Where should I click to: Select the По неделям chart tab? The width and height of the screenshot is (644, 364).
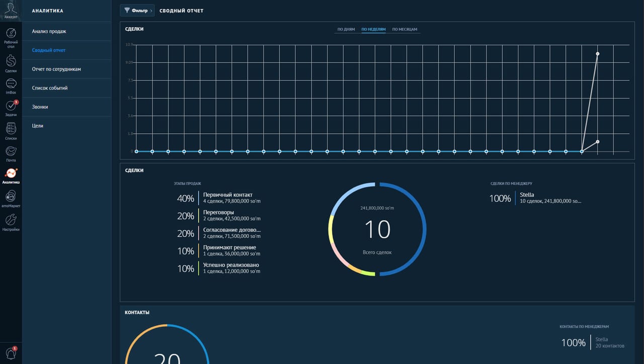point(373,30)
